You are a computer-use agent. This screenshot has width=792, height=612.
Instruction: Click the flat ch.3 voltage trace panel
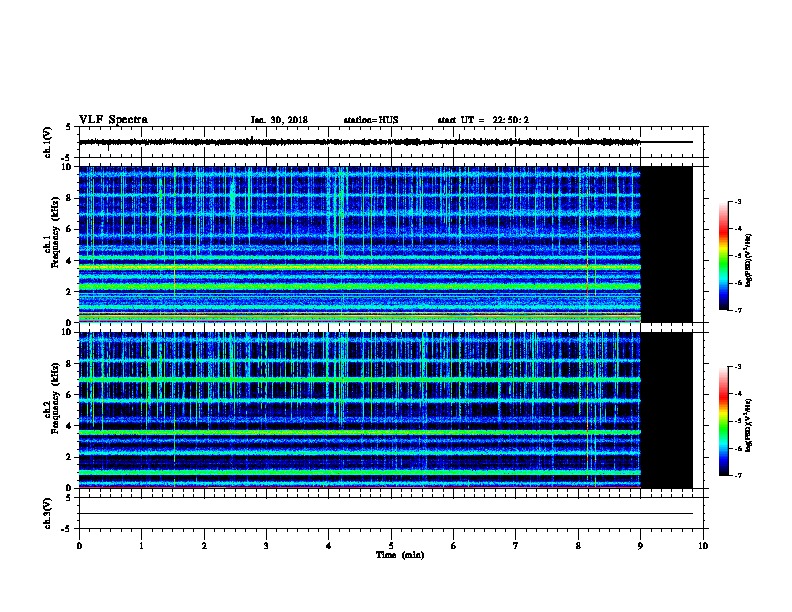[x=391, y=513]
